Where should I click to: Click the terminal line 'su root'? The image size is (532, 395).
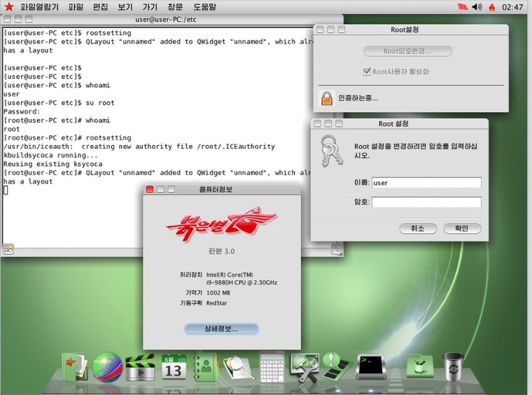click(x=59, y=103)
